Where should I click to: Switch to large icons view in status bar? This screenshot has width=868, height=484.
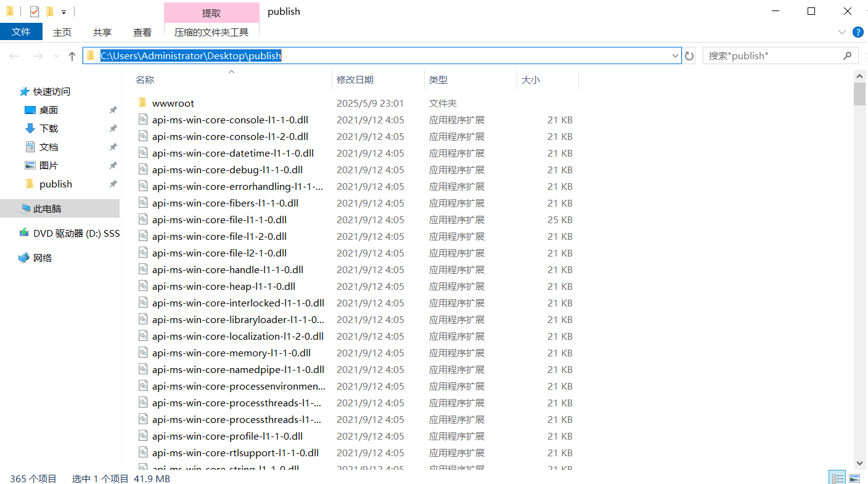click(854, 478)
